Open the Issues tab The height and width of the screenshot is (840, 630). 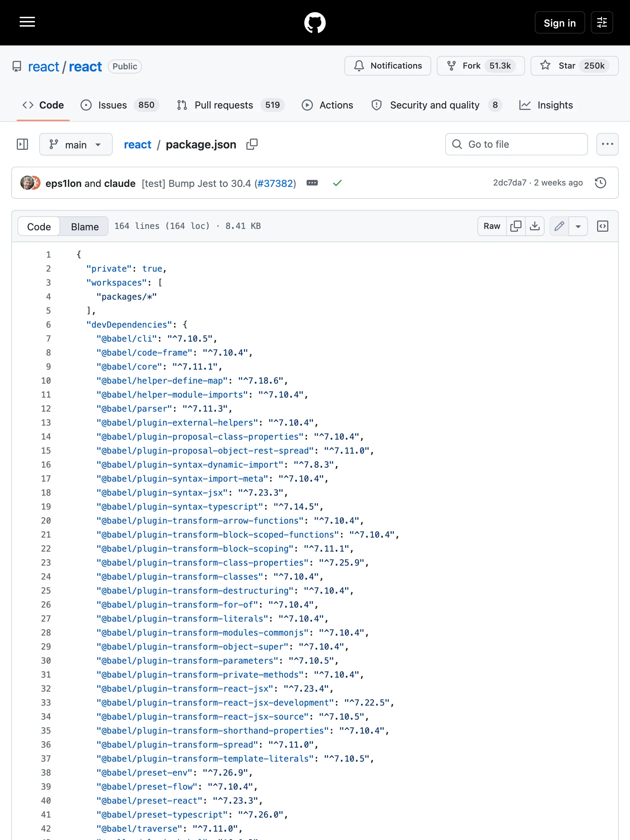(119, 105)
